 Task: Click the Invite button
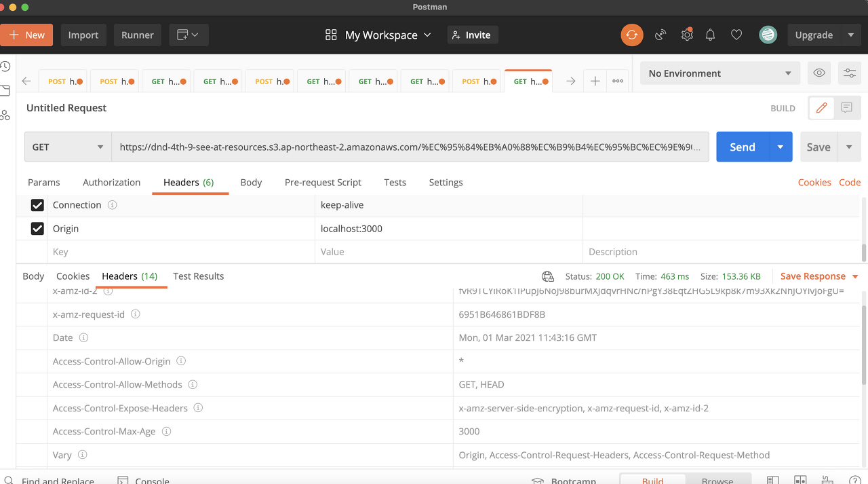pos(473,35)
